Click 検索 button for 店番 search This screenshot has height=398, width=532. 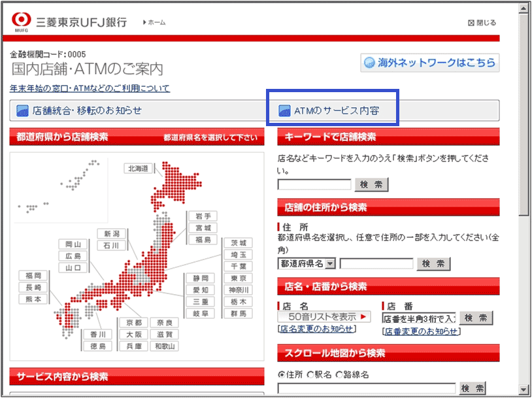pos(476,318)
